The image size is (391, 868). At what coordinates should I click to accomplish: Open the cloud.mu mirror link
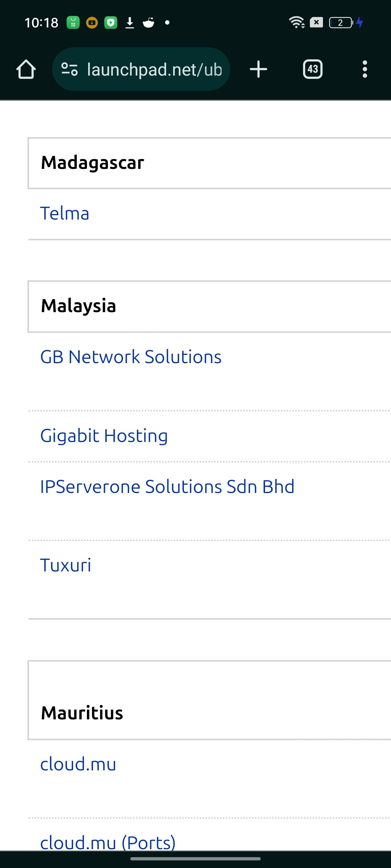pyautogui.click(x=78, y=764)
